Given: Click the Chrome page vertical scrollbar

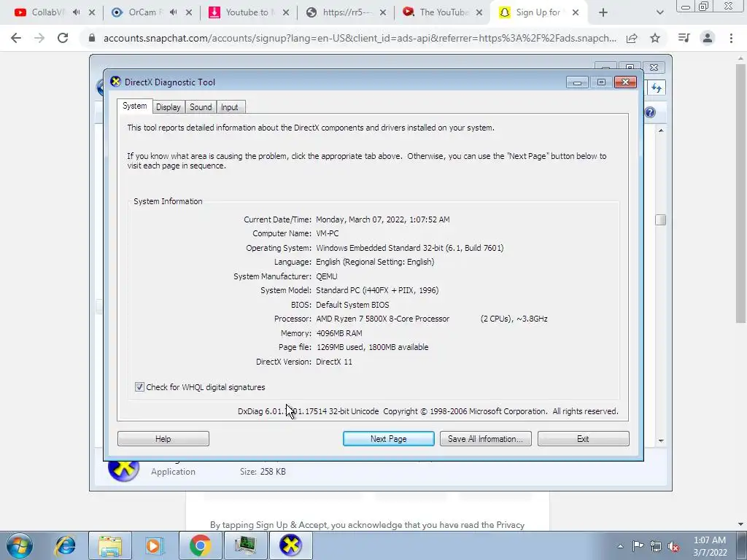Looking at the screenshot, I should pos(741,192).
